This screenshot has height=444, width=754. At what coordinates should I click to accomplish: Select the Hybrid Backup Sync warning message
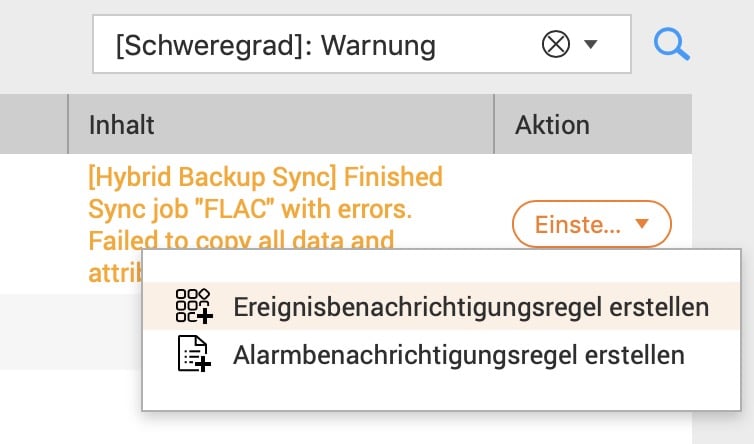[265, 224]
